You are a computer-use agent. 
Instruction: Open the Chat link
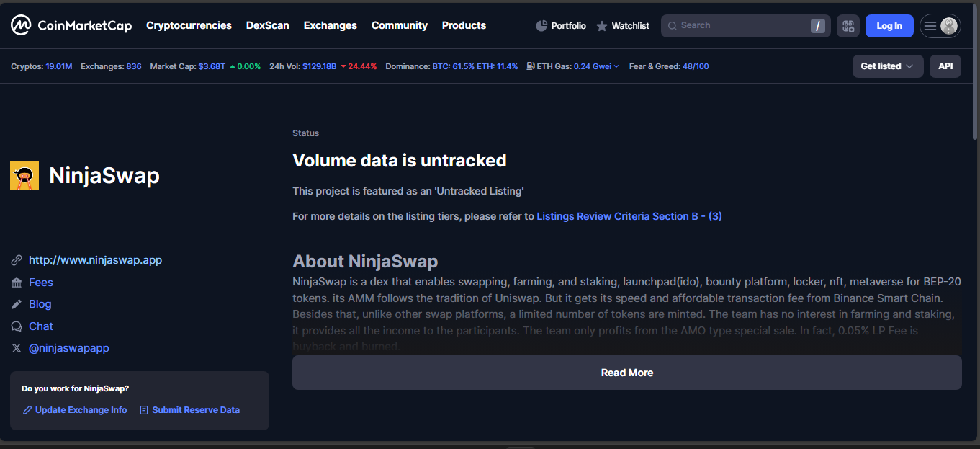click(41, 326)
